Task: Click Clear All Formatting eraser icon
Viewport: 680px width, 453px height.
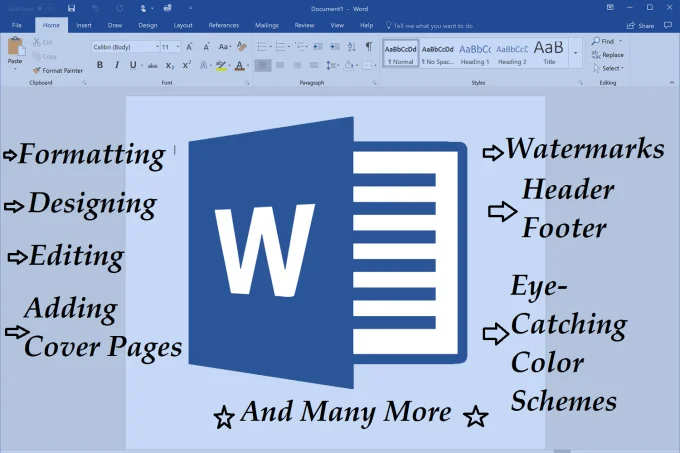Action: pyautogui.click(x=242, y=46)
